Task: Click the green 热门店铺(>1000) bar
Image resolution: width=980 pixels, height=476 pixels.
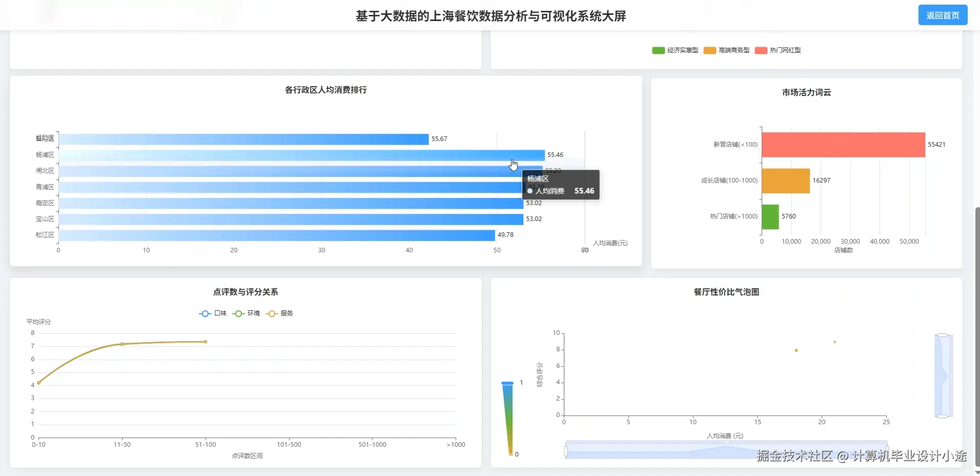Action: tap(770, 216)
